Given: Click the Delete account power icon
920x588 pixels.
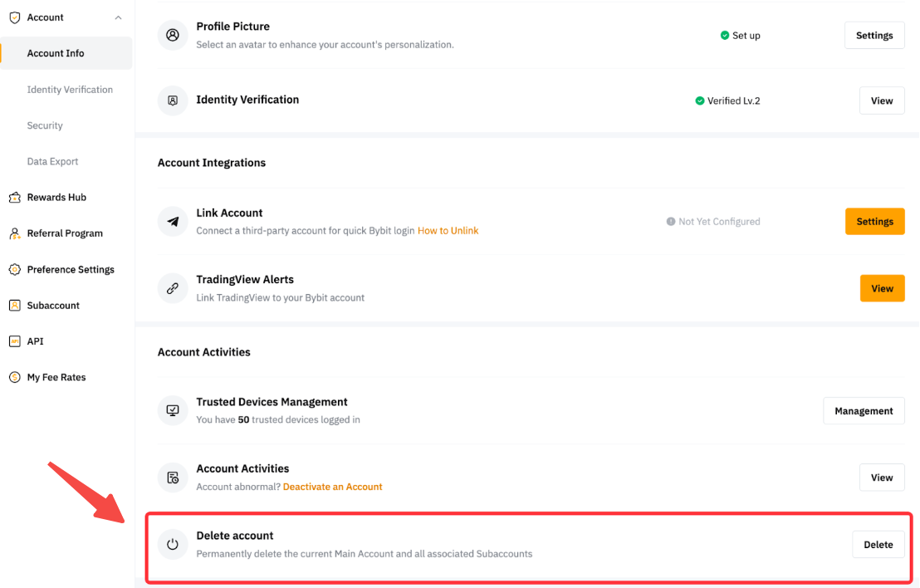Looking at the screenshot, I should point(173,545).
